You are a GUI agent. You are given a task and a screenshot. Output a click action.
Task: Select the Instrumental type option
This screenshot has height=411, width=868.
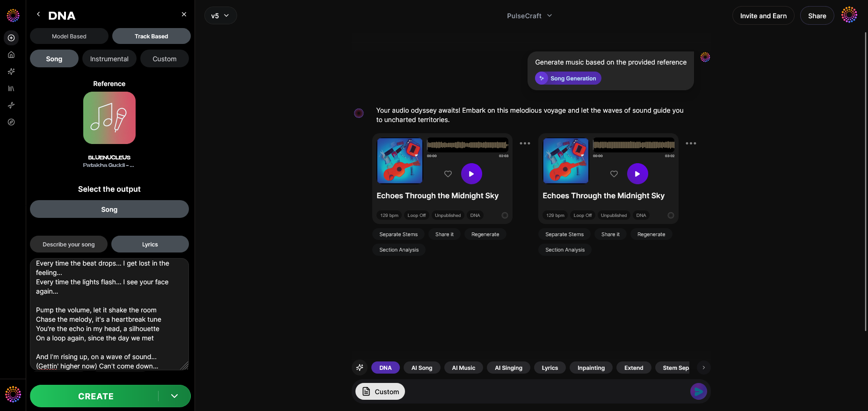109,59
